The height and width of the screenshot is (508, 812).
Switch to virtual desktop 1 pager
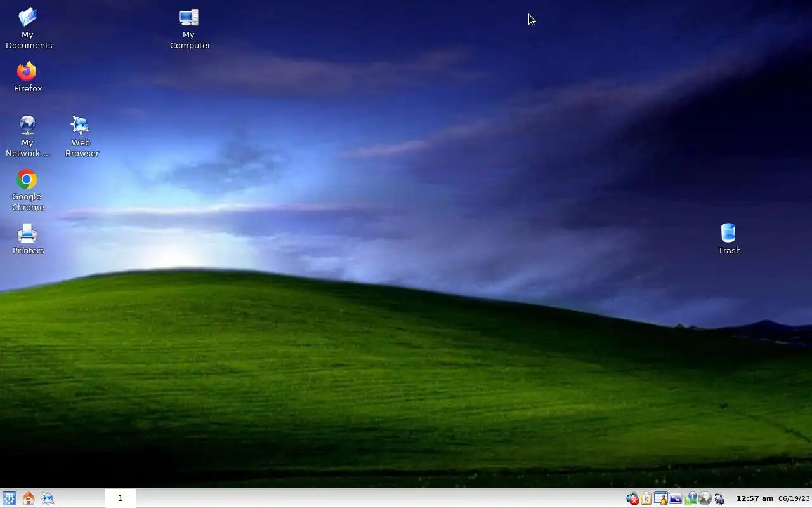120,498
